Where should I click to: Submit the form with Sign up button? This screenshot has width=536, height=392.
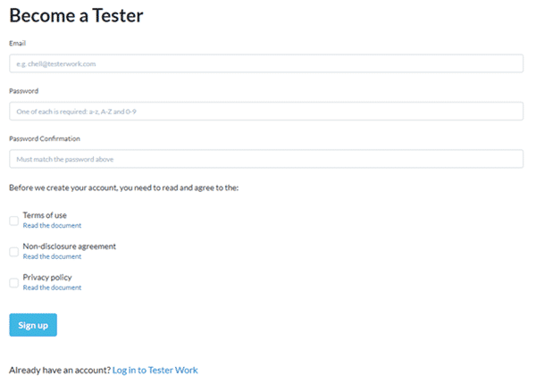point(33,325)
